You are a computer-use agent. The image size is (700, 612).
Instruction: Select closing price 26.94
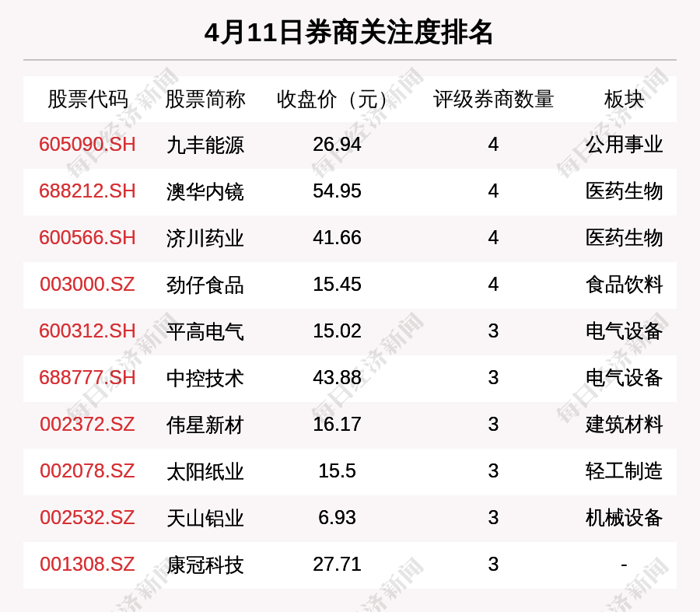pos(337,144)
